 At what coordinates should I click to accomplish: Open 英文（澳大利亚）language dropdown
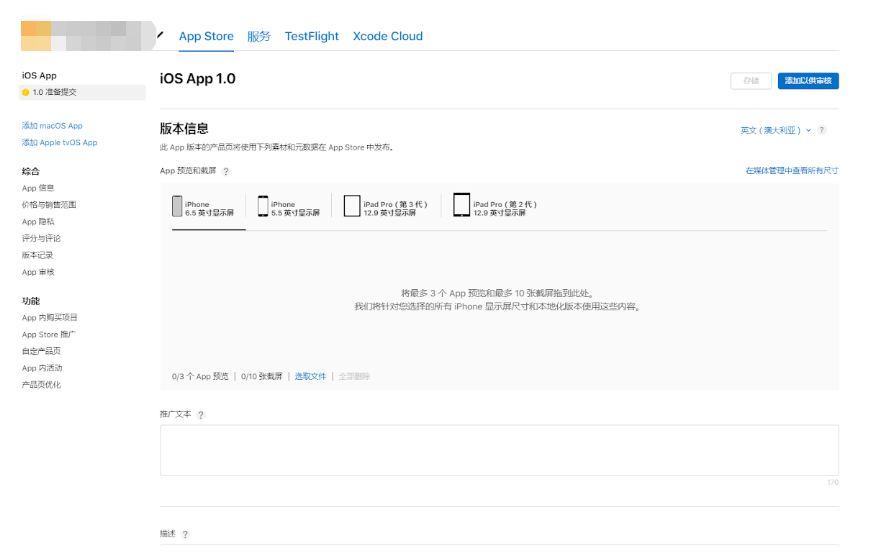click(x=775, y=130)
